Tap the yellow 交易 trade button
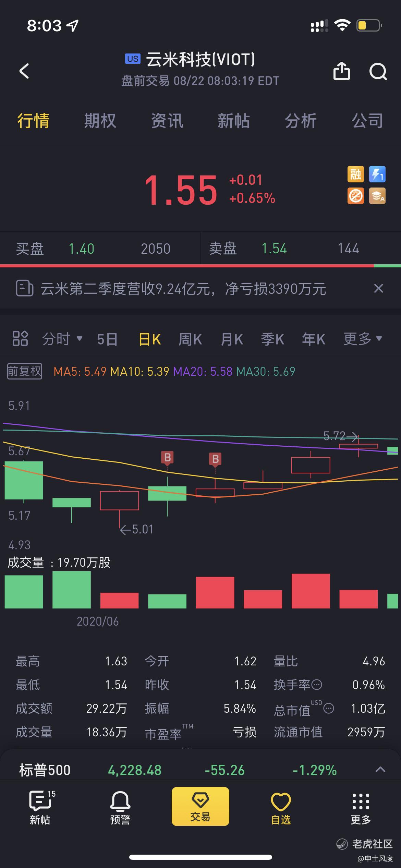Image resolution: width=401 pixels, height=868 pixels. 200,806
